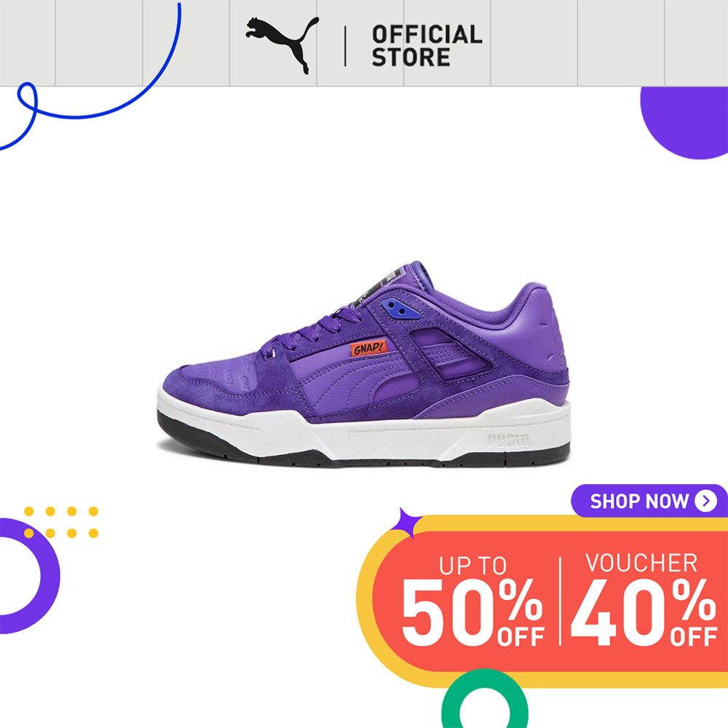Click the Puma leaping cat logo
Image resolution: width=728 pixels, height=728 pixels.
click(x=282, y=45)
